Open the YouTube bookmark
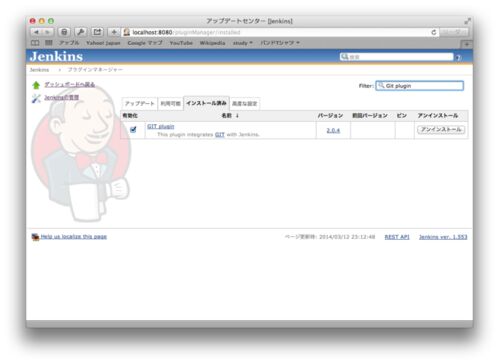This screenshot has width=500, height=364. click(x=181, y=43)
